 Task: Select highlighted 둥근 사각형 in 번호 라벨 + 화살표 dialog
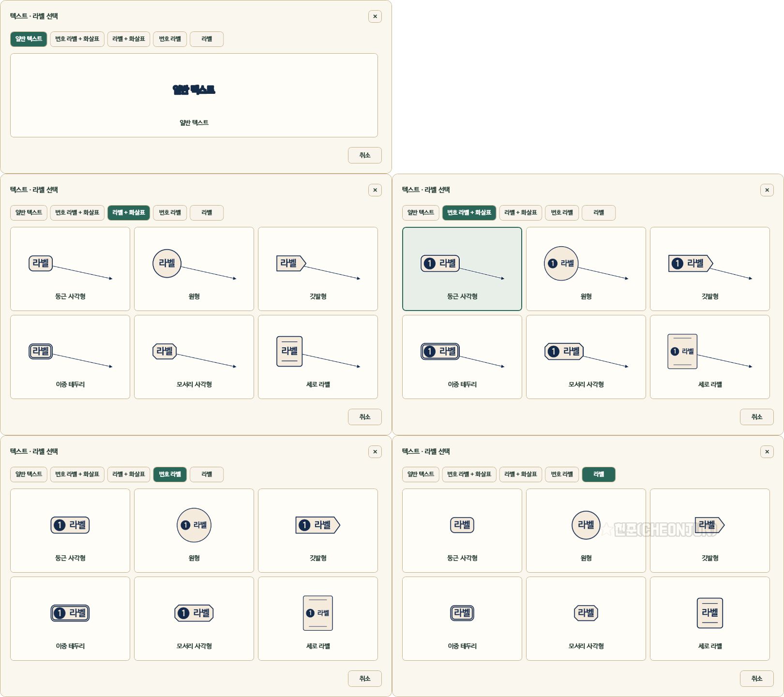(x=462, y=269)
